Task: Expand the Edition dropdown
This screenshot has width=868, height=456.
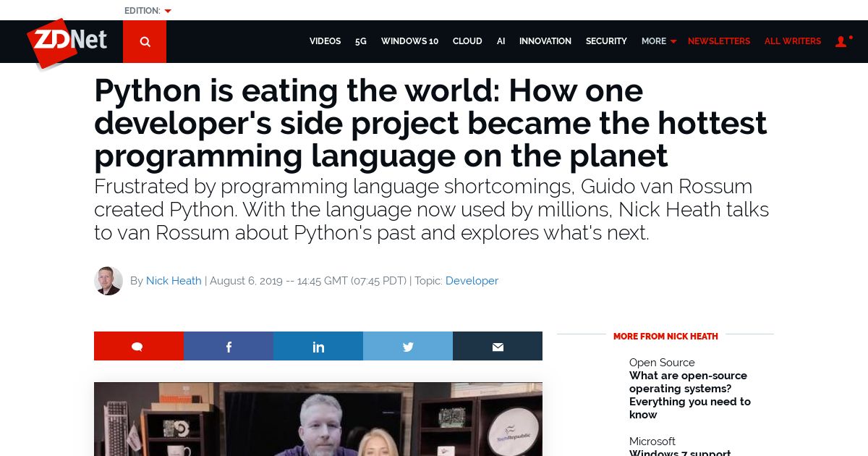Action: [x=148, y=11]
